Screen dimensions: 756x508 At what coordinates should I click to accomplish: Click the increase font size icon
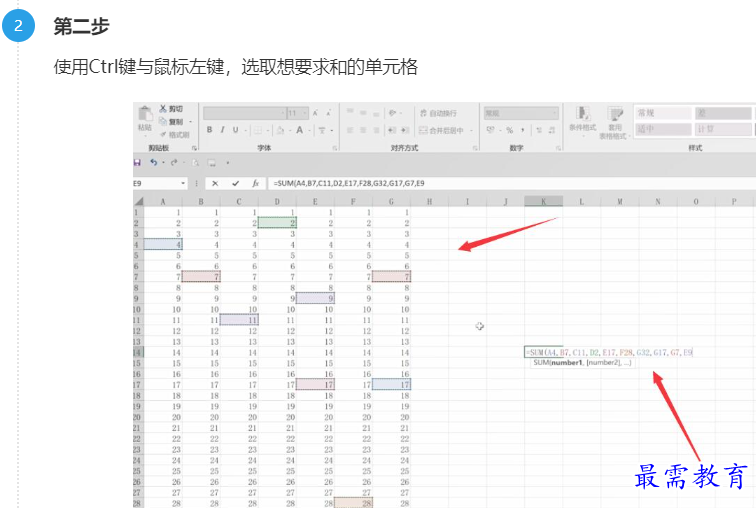315,113
